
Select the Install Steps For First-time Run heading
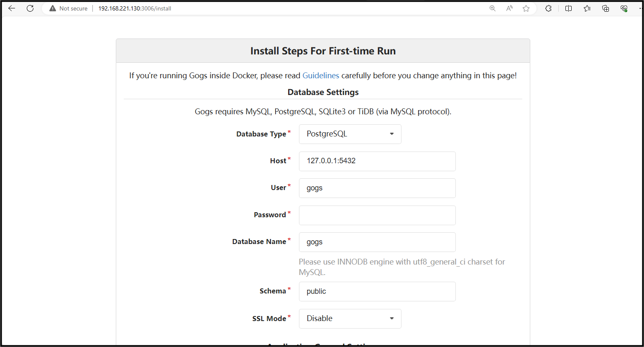(x=323, y=51)
